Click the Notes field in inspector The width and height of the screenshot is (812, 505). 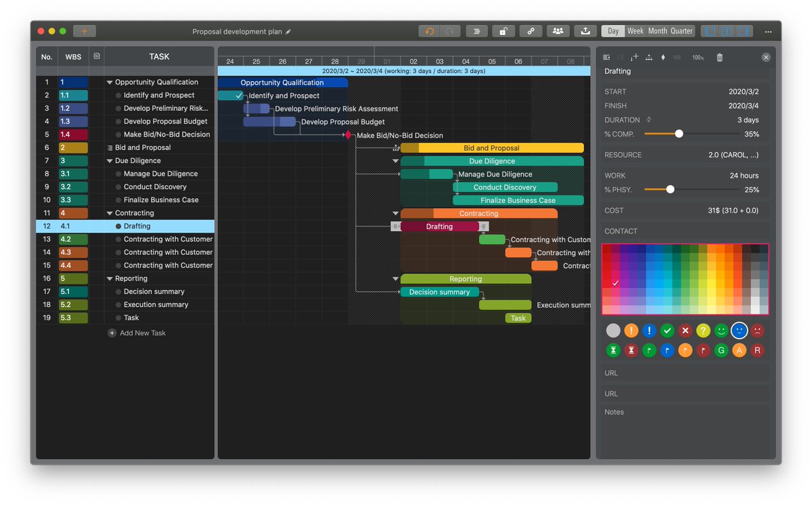coord(685,431)
